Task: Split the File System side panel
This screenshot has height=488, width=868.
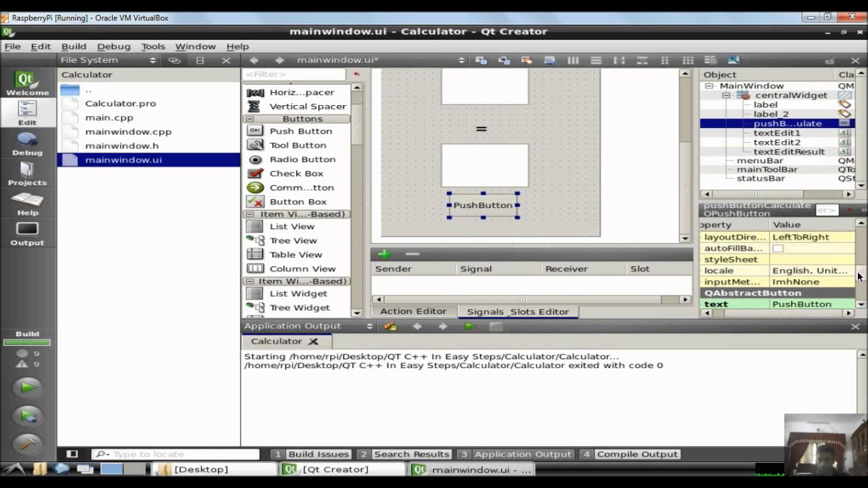Action: click(x=200, y=60)
